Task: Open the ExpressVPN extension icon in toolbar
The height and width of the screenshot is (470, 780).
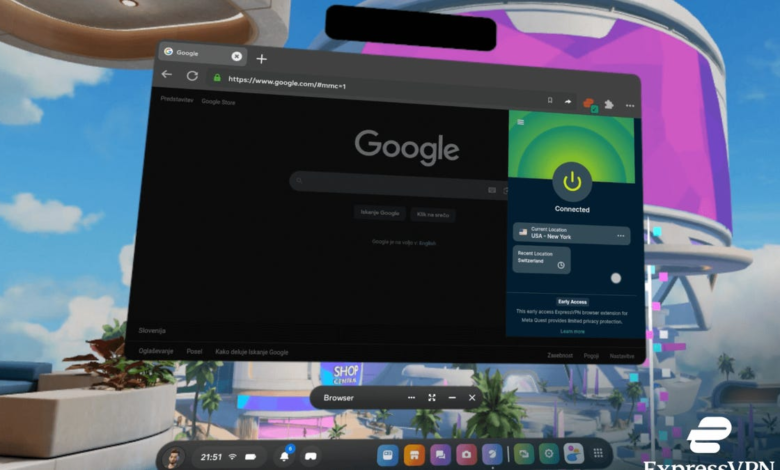Action: [590, 103]
